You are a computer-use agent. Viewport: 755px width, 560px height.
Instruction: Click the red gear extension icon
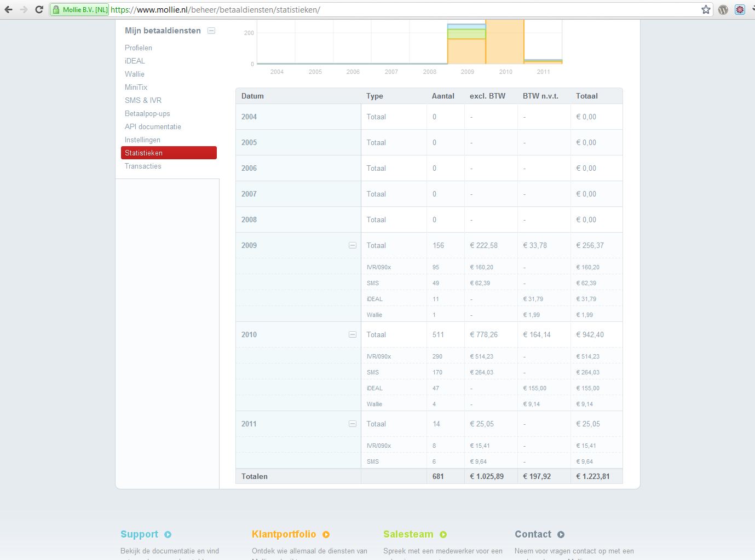740,9
